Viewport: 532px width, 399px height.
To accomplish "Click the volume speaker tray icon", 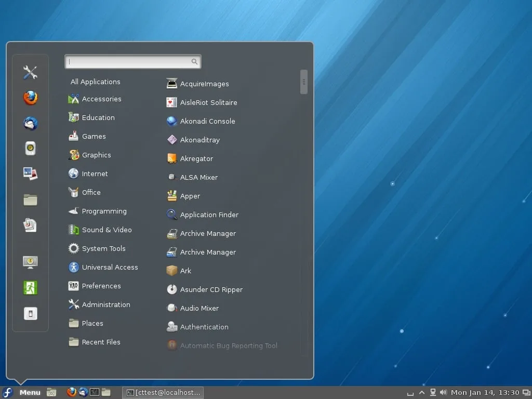I will click(x=443, y=393).
